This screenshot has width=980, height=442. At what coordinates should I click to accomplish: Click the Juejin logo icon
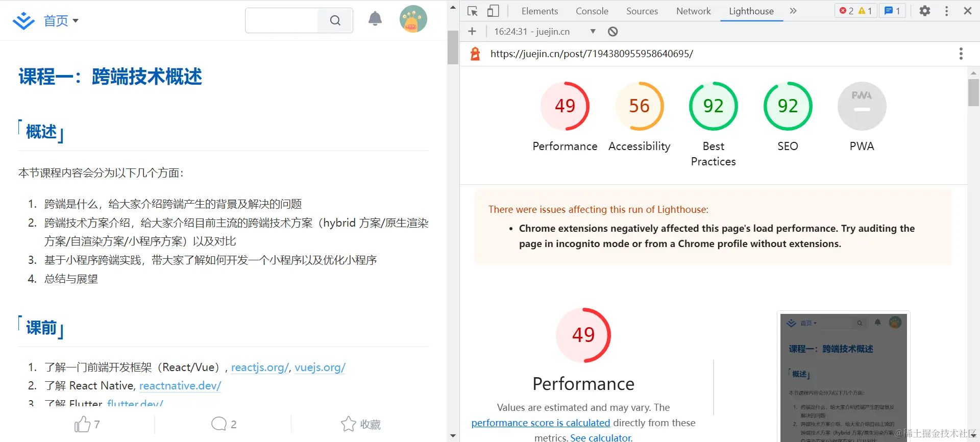[23, 21]
